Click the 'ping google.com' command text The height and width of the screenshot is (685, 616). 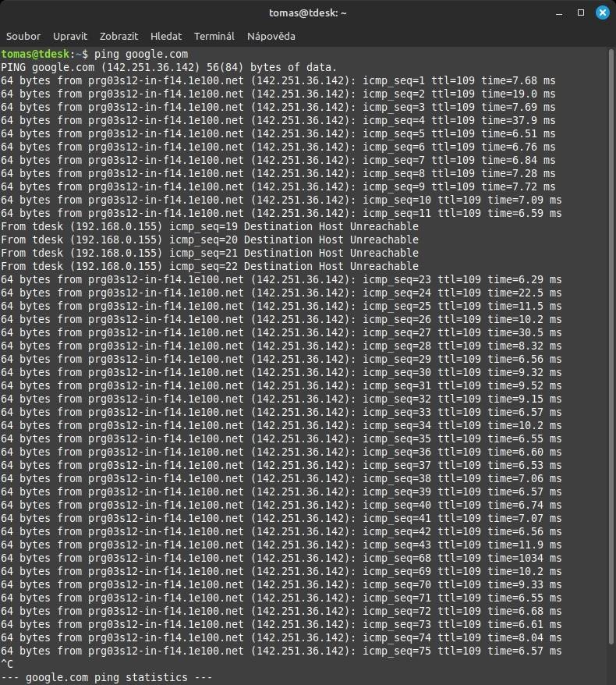(x=141, y=54)
